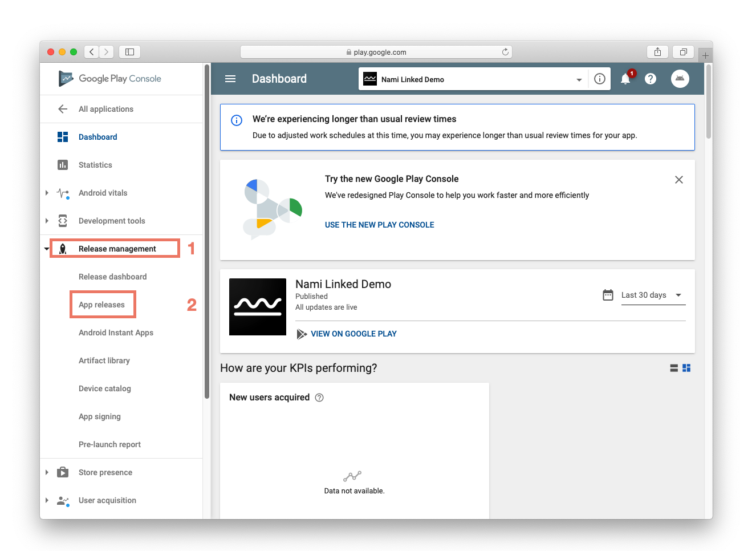Click User acquisition label
This screenshot has width=756, height=551.
(107, 500)
